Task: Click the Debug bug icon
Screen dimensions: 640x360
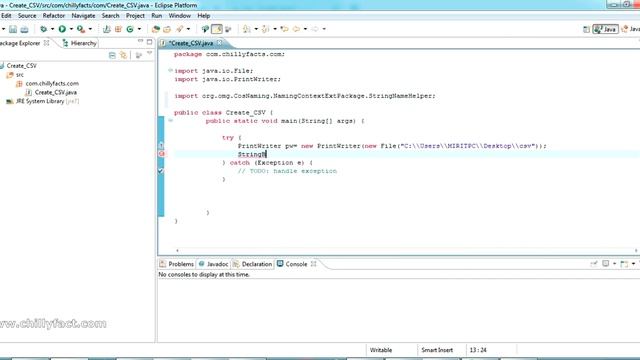Action: (x=43, y=29)
